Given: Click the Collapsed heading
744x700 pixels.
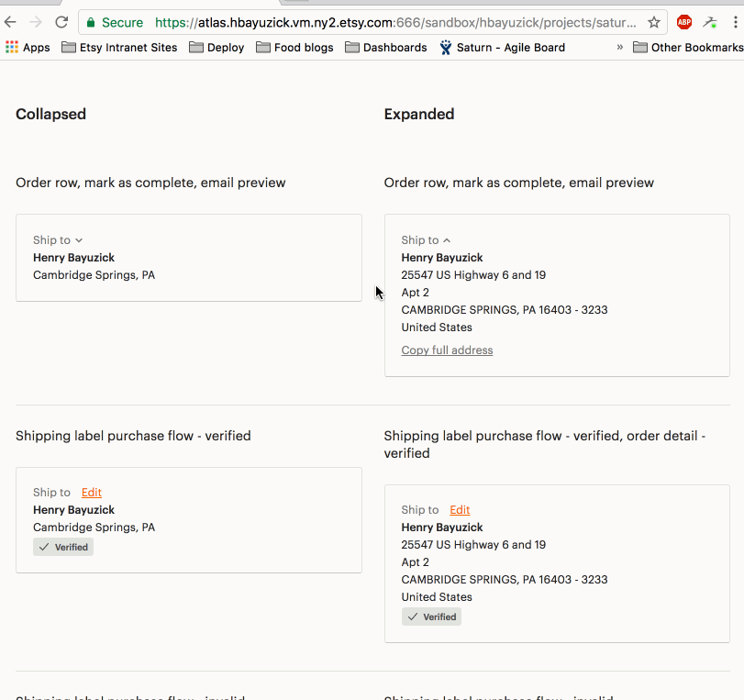Looking at the screenshot, I should (x=50, y=114).
